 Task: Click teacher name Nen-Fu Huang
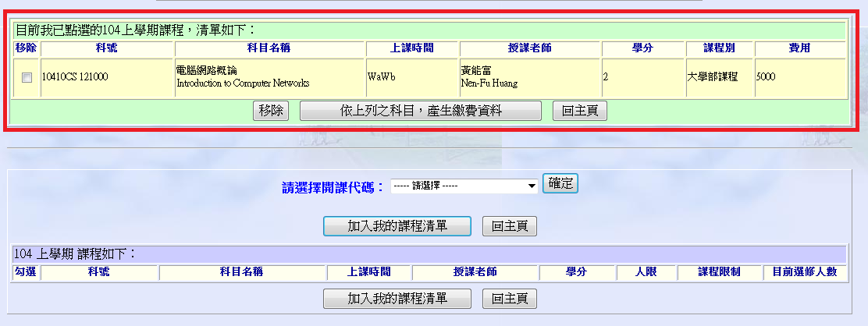click(489, 83)
